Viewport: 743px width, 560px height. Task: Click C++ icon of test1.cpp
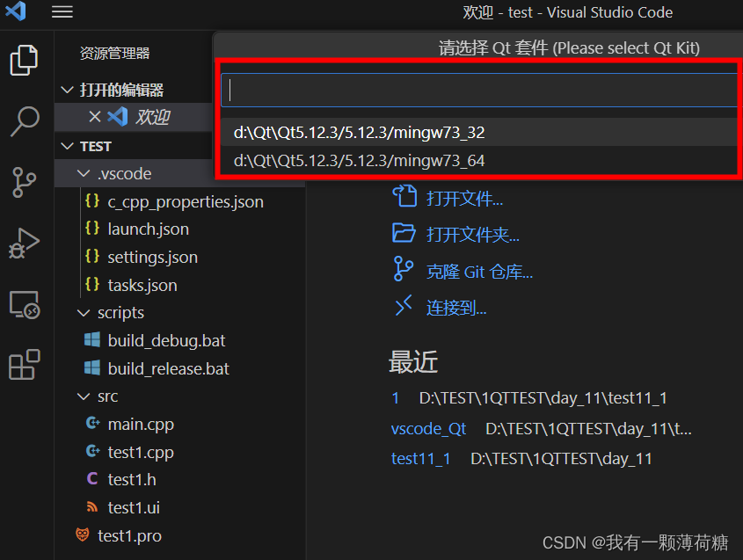93,451
